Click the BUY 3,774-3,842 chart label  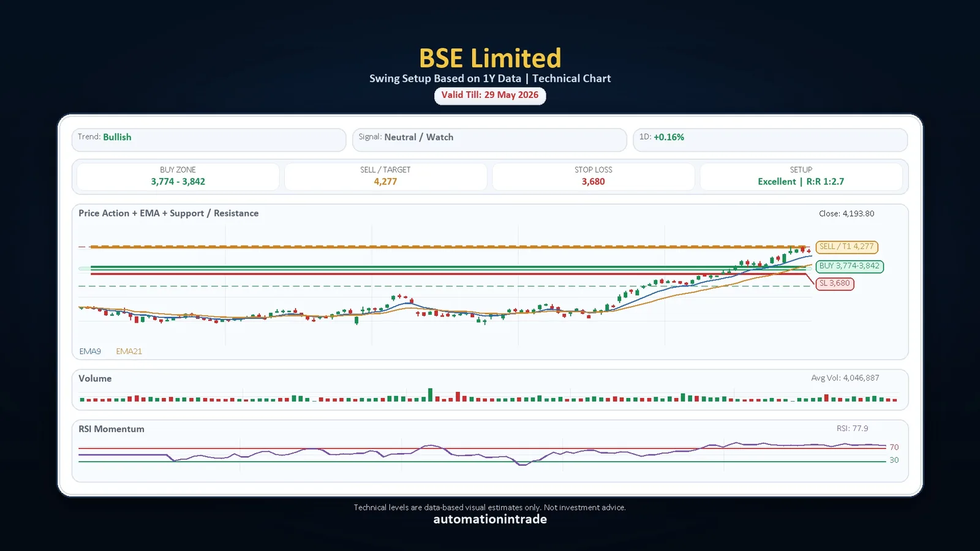850,266
